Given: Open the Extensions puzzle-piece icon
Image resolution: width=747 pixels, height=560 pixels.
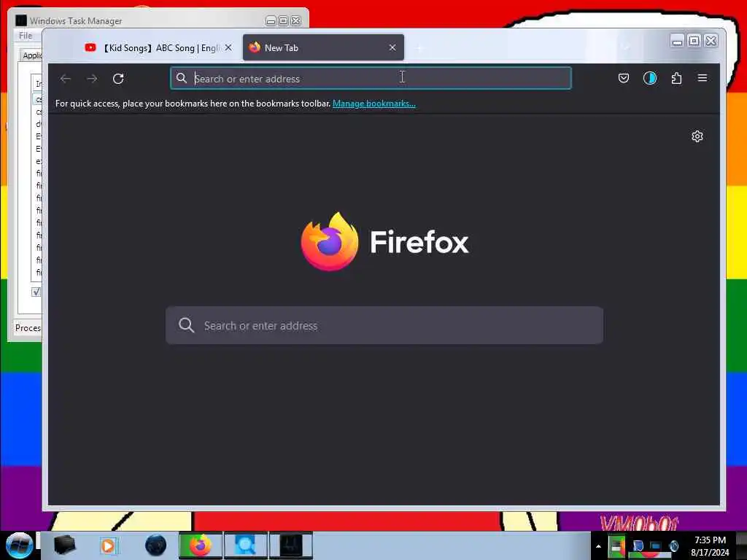Looking at the screenshot, I should pyautogui.click(x=676, y=78).
